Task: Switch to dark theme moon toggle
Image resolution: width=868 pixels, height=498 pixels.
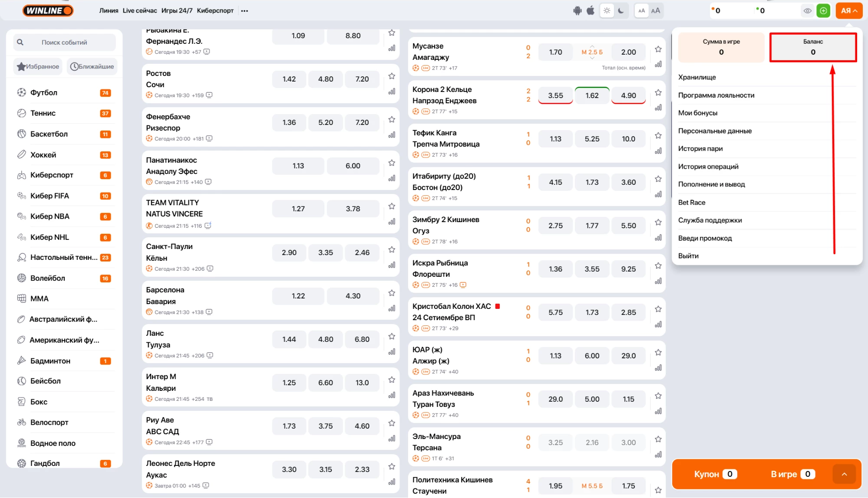Action: click(x=621, y=11)
